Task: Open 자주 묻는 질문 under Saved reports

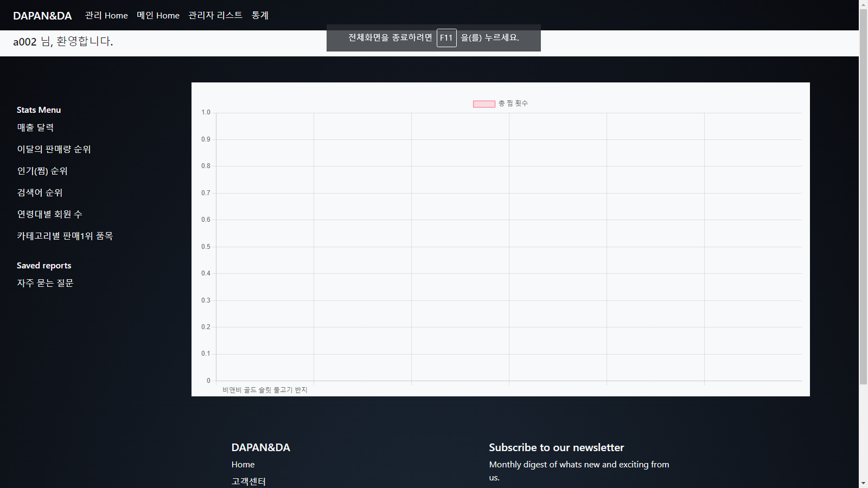Action: (x=45, y=282)
